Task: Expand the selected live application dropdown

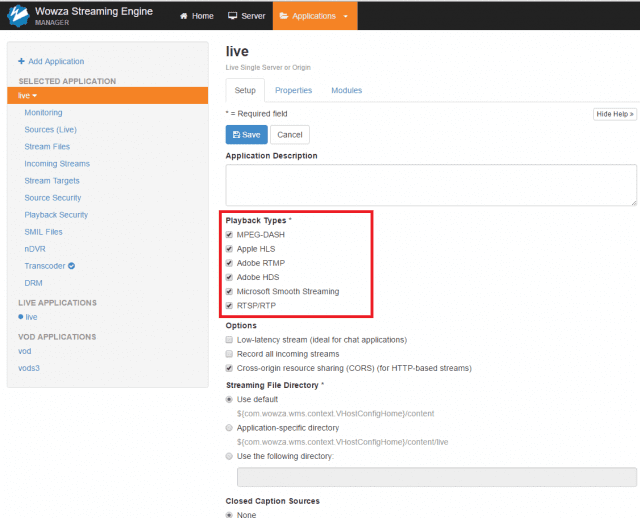Action: [108, 96]
